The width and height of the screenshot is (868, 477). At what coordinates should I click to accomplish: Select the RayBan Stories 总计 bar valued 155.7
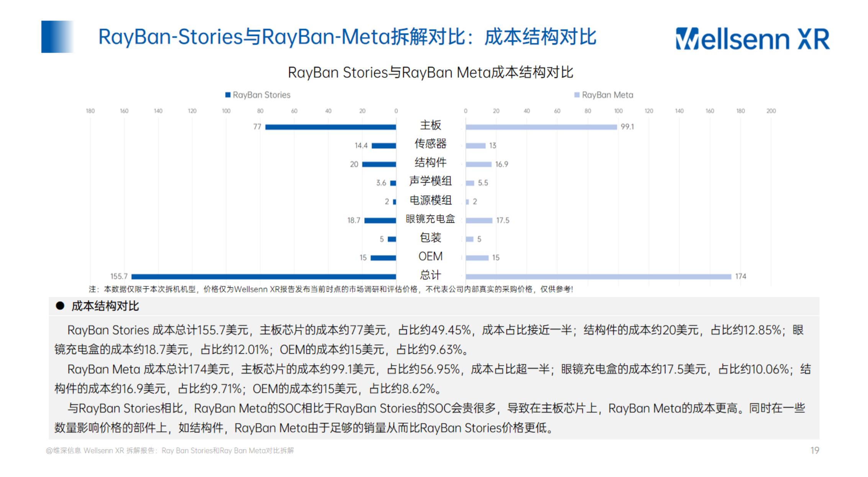(264, 276)
